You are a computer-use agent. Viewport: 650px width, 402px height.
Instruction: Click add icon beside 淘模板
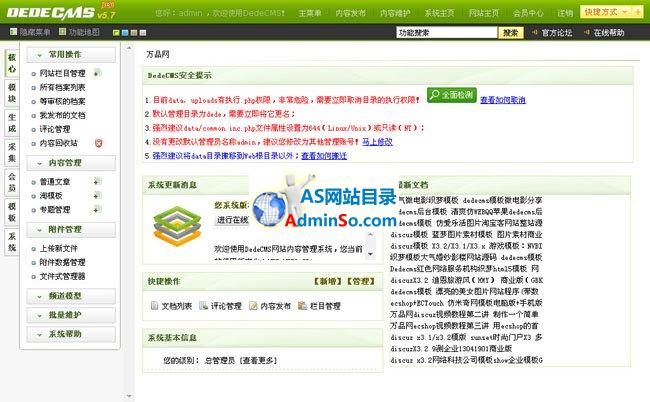(97, 195)
